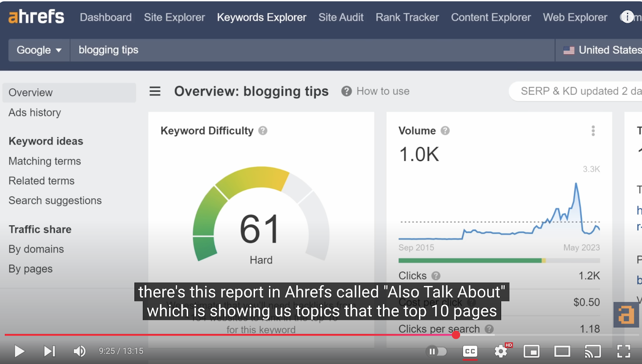The height and width of the screenshot is (364, 642).
Task: Open the Google search engine dropdown
Action: coord(39,50)
